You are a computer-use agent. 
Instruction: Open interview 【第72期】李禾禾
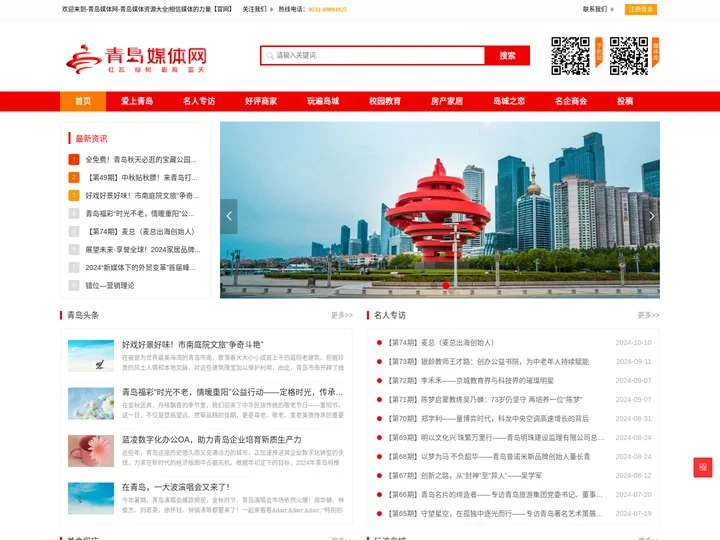point(470,381)
